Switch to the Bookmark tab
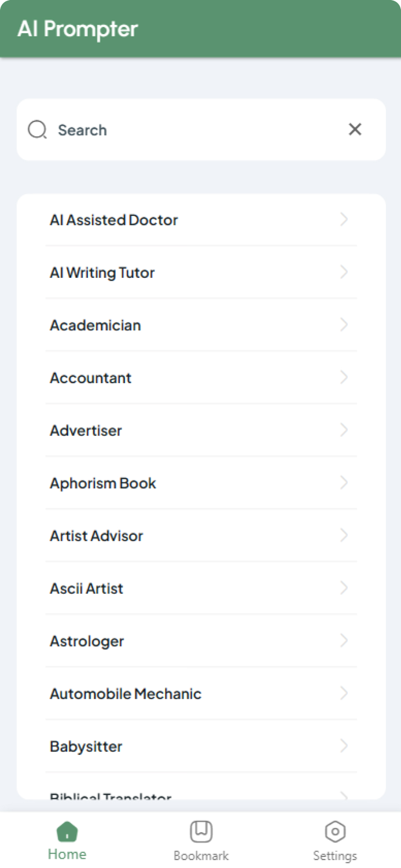 pyautogui.click(x=200, y=840)
